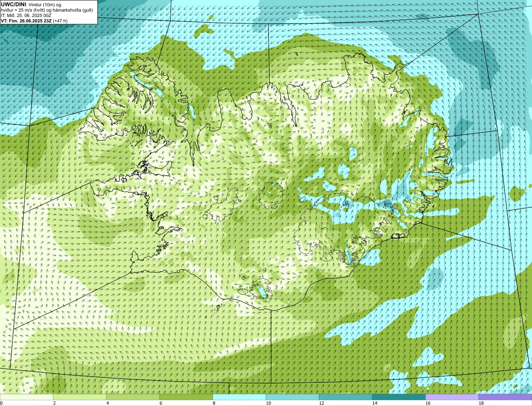
Task: Click the "VT: Fim. 26.06.2025 23Z (+47 h)" line
Action: (x=34, y=20)
